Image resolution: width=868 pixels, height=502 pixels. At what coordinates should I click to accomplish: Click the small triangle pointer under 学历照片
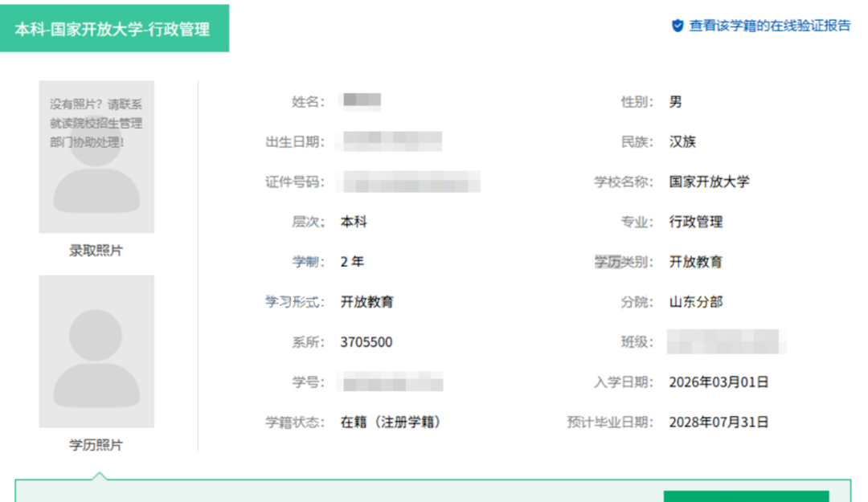(x=99, y=476)
